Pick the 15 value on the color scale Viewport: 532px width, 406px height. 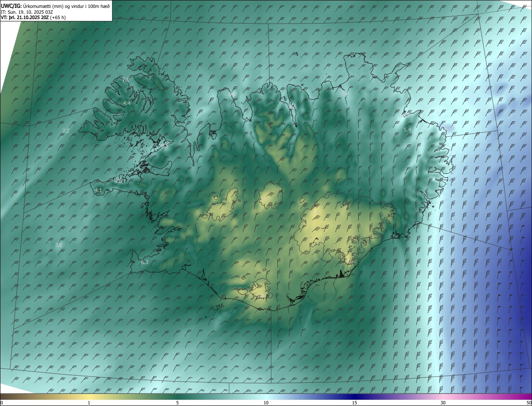coord(355,403)
